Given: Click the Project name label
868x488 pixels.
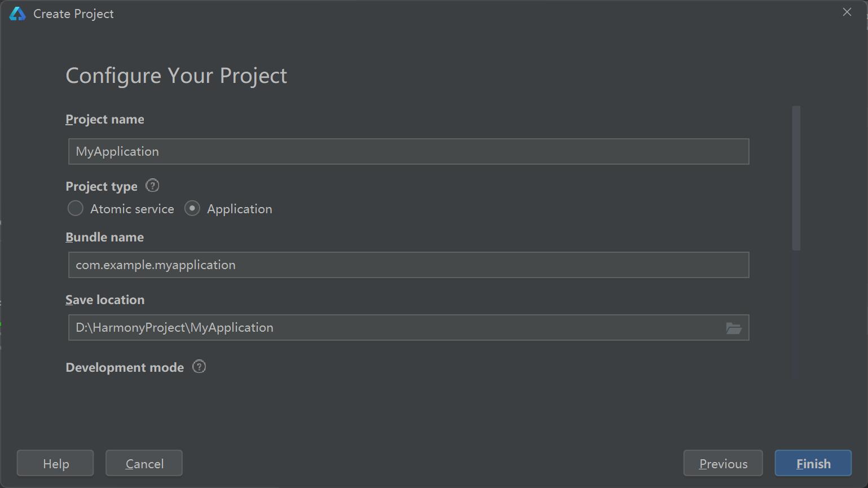Looking at the screenshot, I should 105,120.
